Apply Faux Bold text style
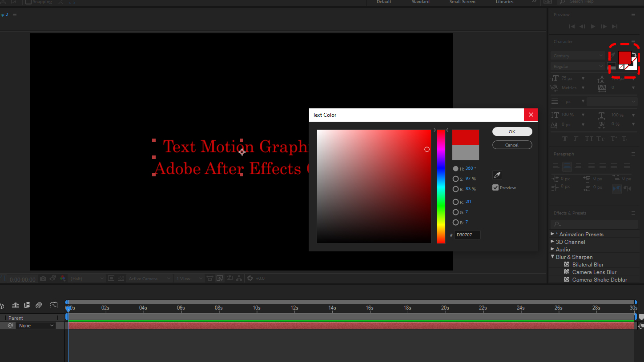The width and height of the screenshot is (644, 362). [565, 139]
